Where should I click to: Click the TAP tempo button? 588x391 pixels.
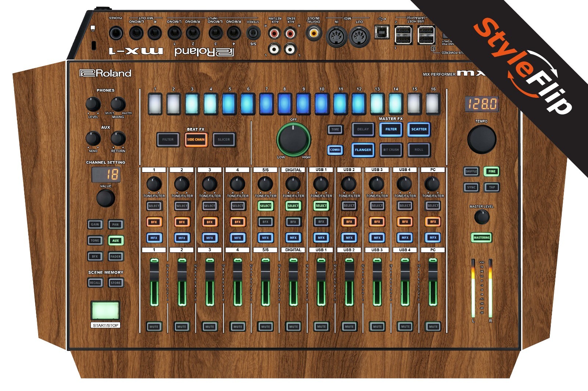click(492, 187)
